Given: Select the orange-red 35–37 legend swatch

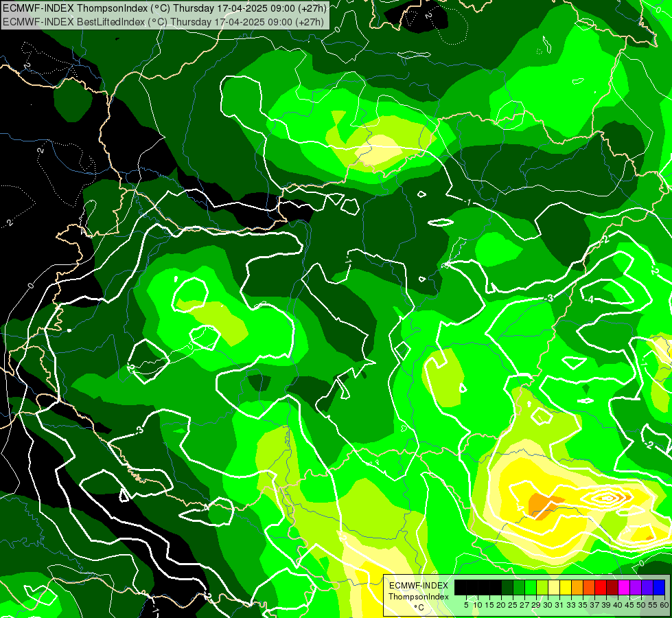Looking at the screenshot, I should pos(589,587).
